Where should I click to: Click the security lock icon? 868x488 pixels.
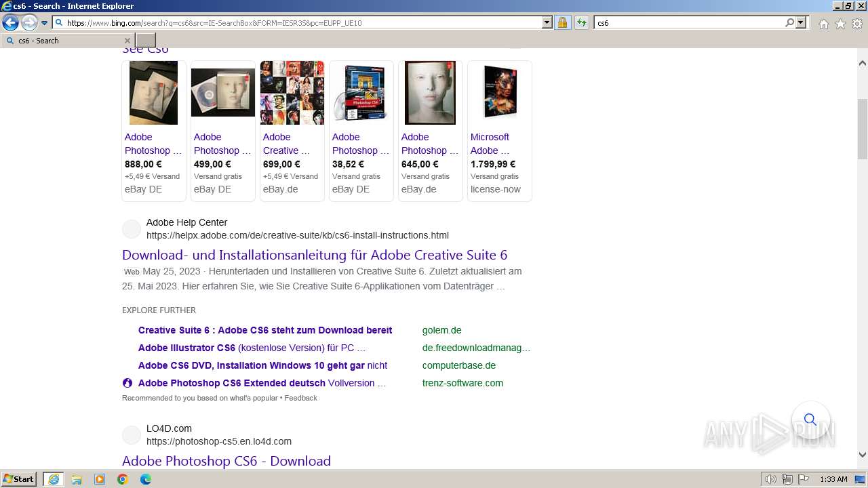coord(562,22)
